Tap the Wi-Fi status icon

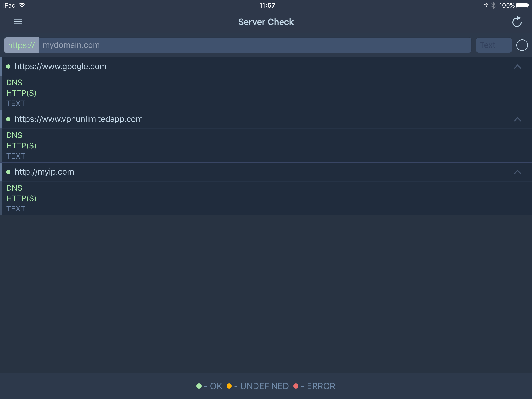point(22,5)
